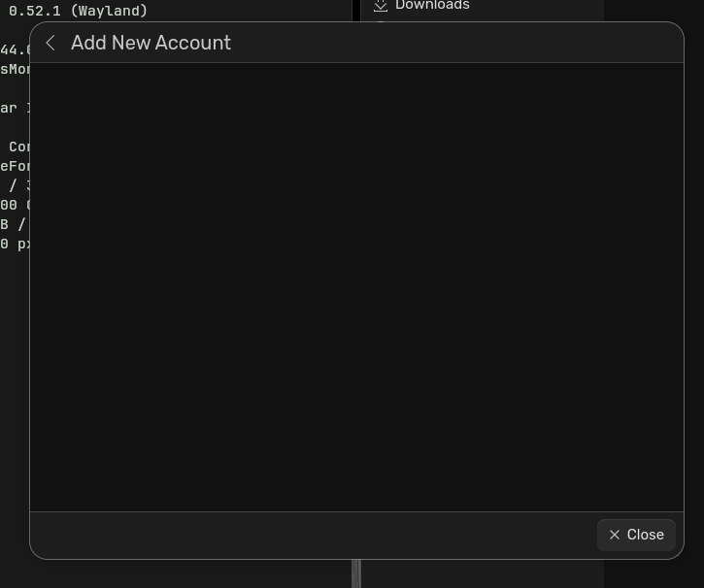Click the terminal line beginning with ar
Image resolution: width=704 pixels, height=588 pixels.
(x=12, y=108)
